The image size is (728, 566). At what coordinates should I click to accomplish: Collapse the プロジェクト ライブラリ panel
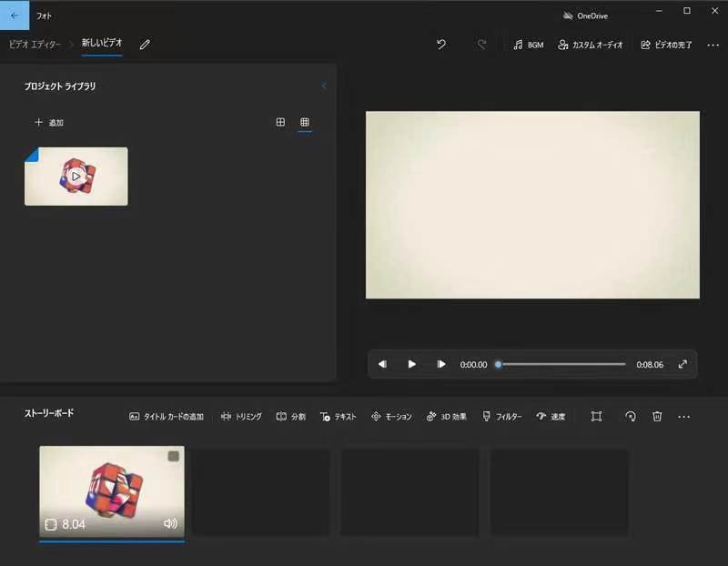[325, 86]
